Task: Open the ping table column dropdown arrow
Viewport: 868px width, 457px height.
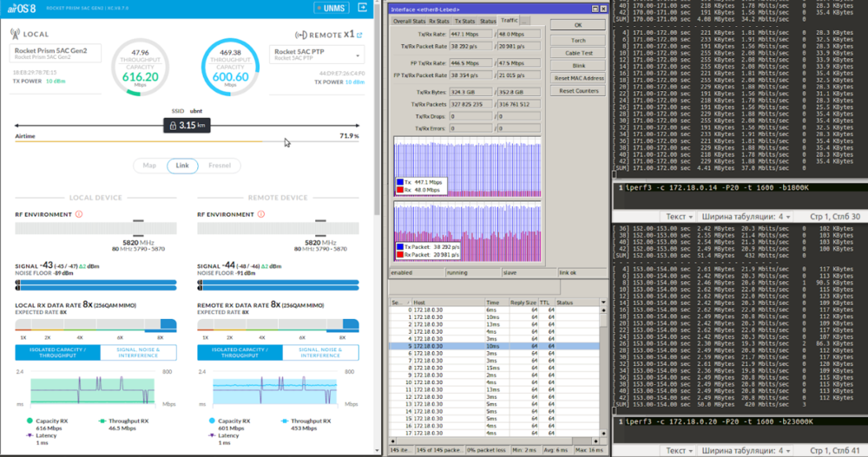Action: point(603,303)
